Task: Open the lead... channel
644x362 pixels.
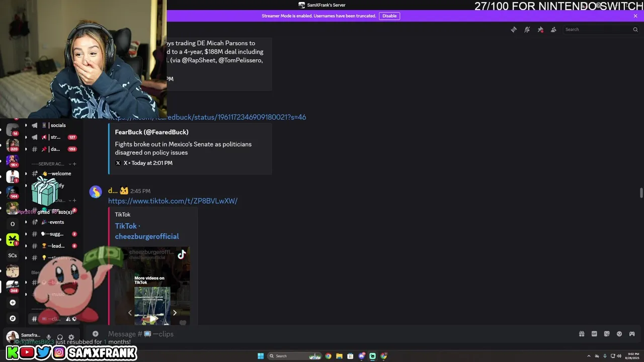Action: point(53,246)
